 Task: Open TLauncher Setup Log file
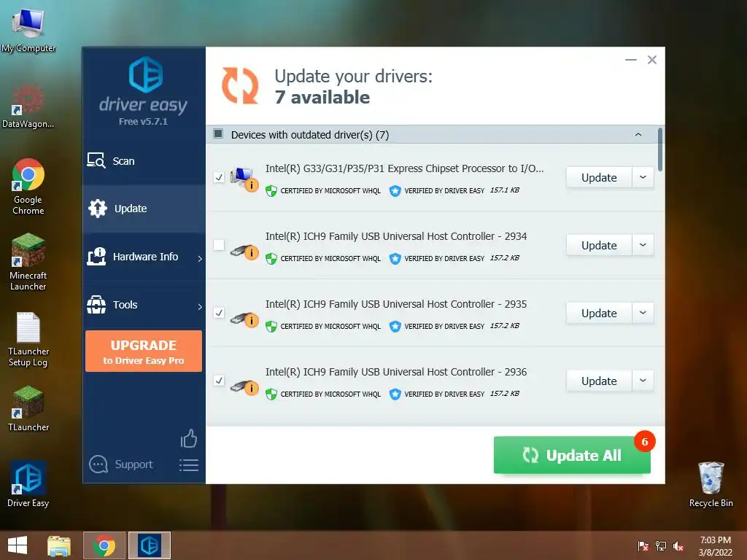tap(28, 339)
